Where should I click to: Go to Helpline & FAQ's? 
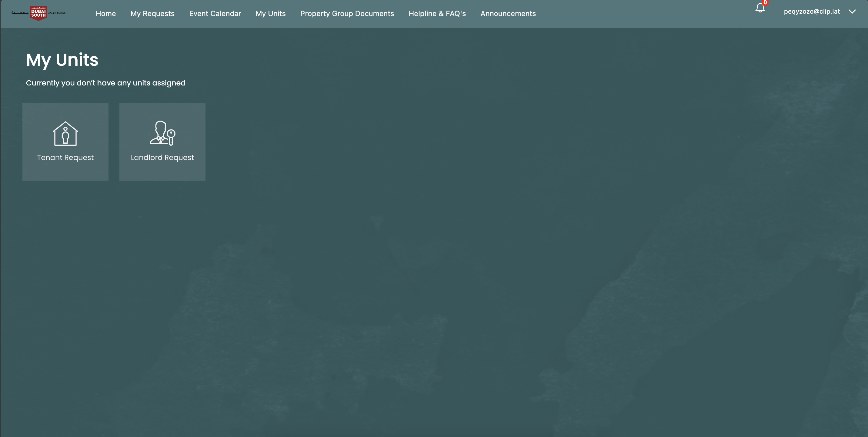point(437,13)
